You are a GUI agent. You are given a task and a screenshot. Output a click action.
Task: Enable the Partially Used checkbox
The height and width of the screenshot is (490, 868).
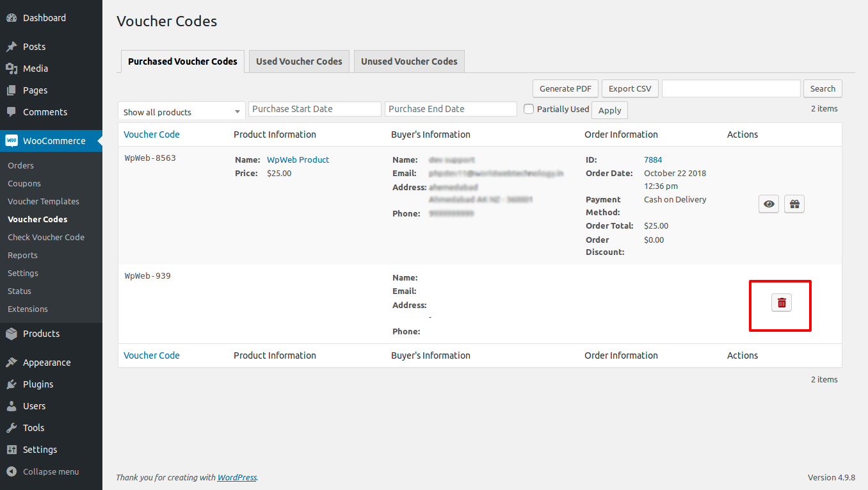tap(529, 109)
